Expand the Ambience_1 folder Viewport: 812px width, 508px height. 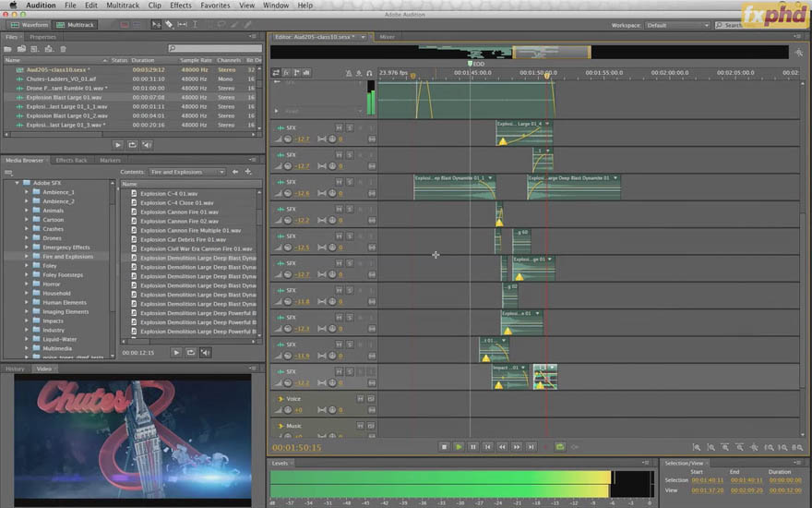[27, 192]
